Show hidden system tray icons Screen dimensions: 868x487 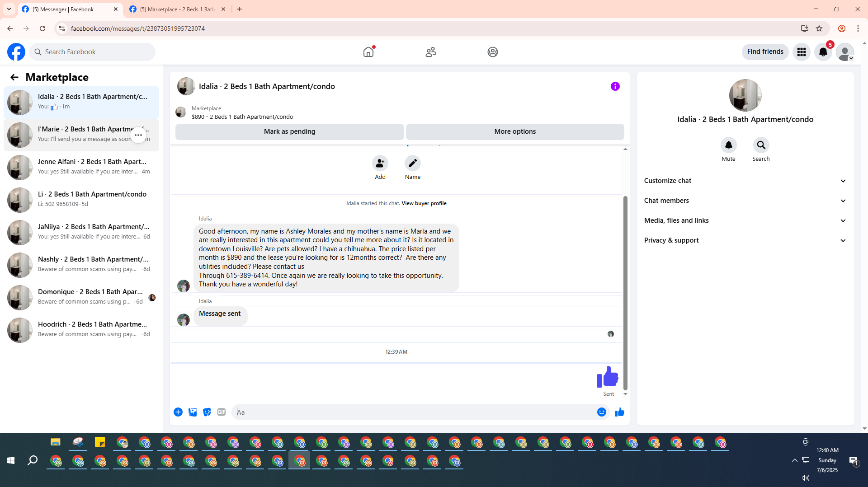[794, 460]
